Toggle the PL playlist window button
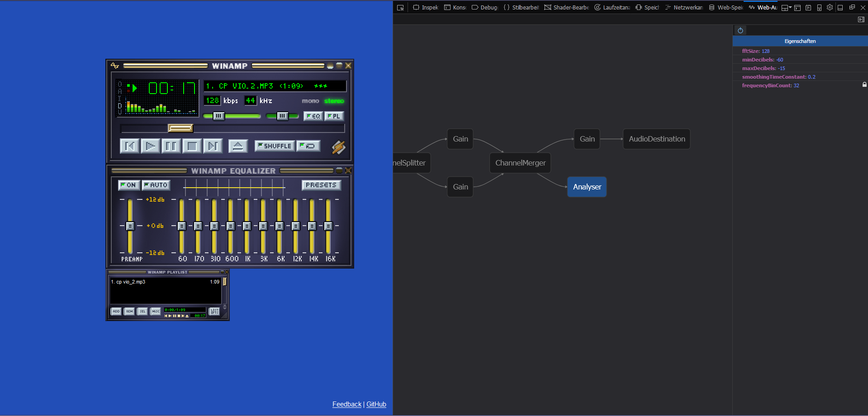This screenshot has width=868, height=416. (334, 116)
